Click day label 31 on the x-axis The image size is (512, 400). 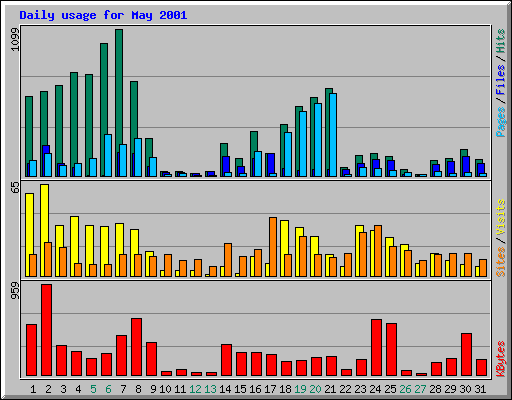(x=480, y=389)
